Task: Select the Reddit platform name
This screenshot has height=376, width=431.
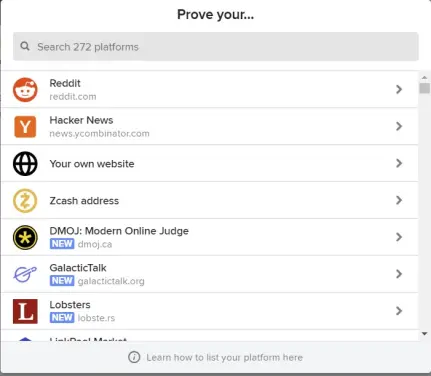Action: (x=65, y=83)
